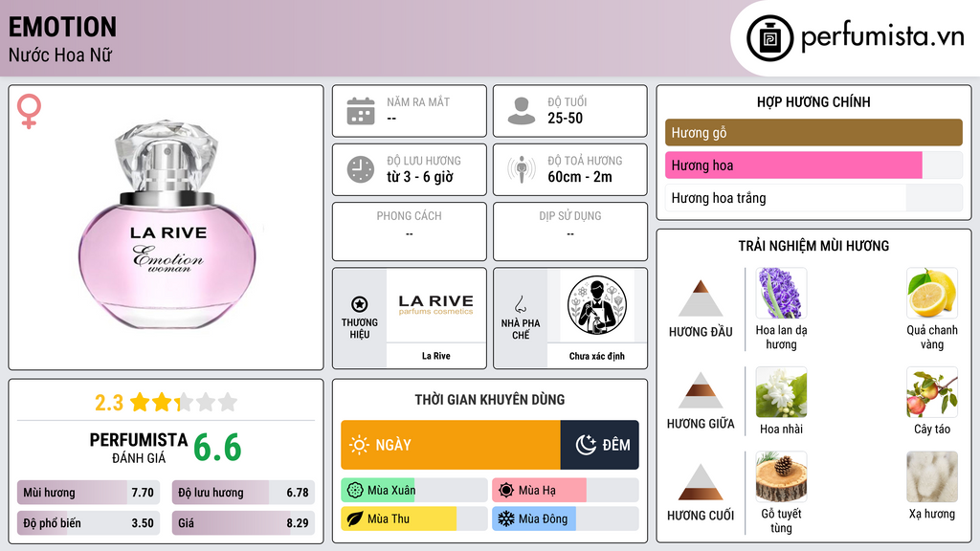
Task: Click the last grey rating star
Action: point(228,402)
